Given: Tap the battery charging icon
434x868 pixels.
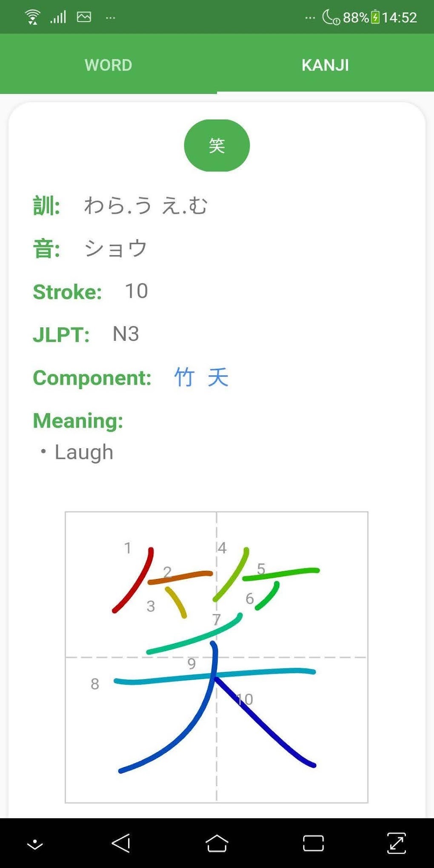Looking at the screenshot, I should [375, 17].
